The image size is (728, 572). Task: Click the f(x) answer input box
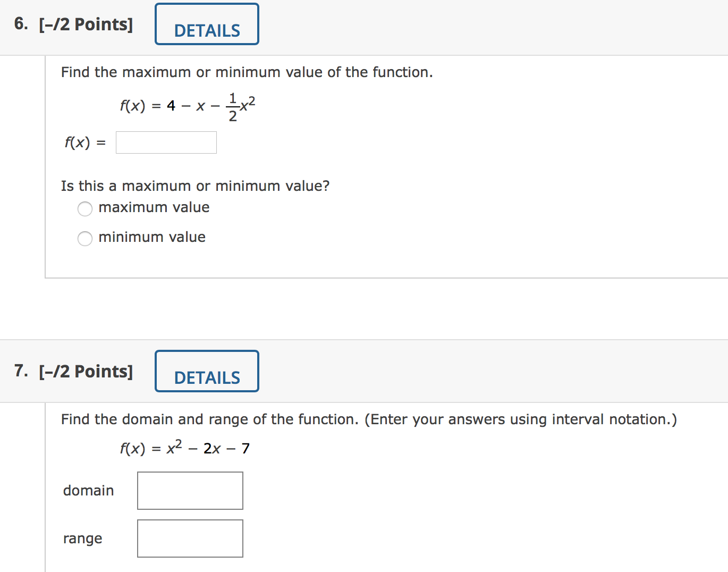166,142
